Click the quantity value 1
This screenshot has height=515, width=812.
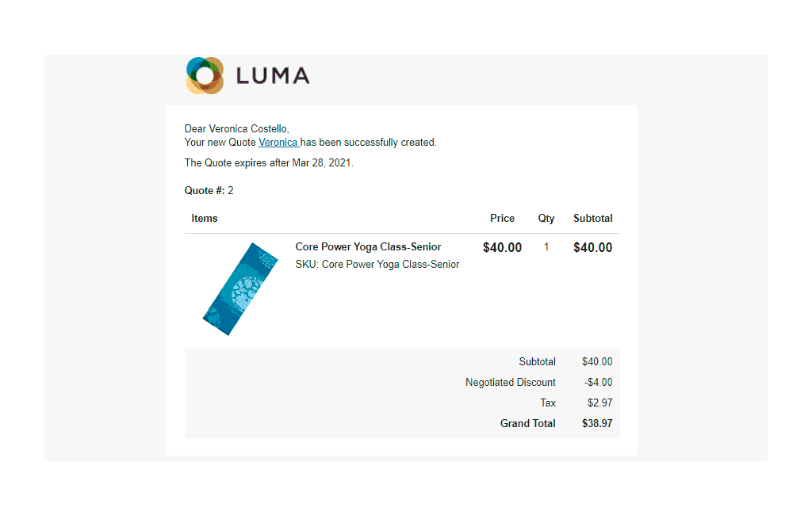tap(546, 247)
